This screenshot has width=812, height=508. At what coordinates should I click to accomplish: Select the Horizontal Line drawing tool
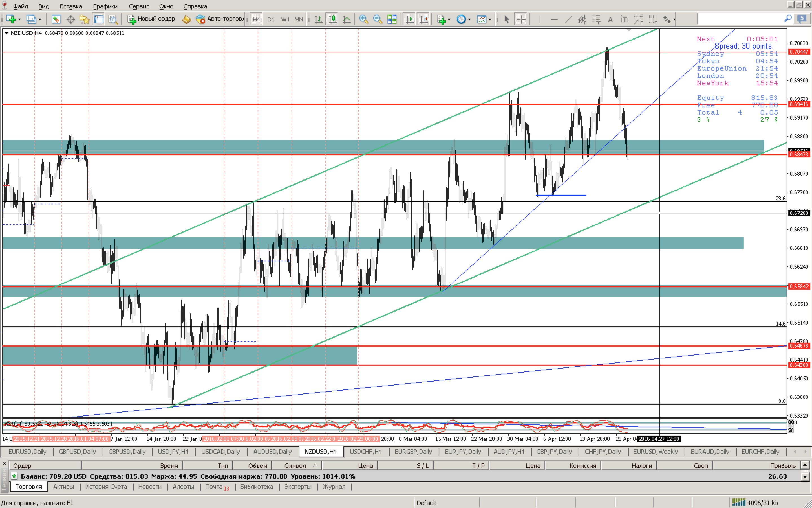point(554,19)
